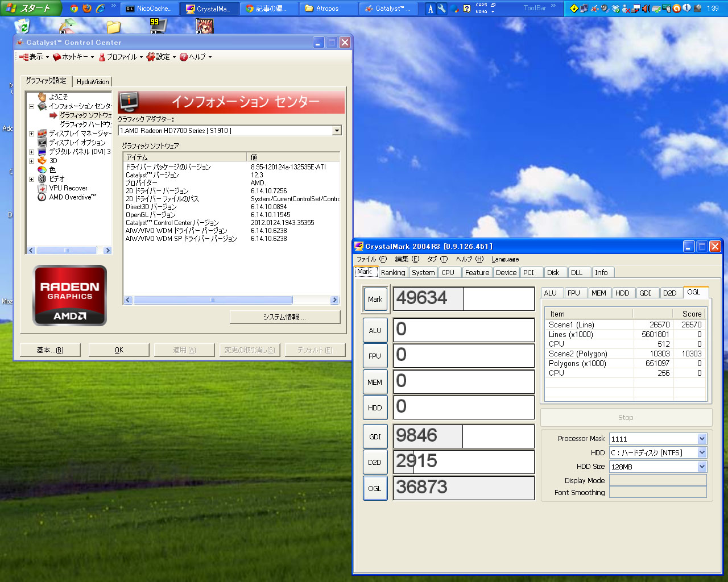Screen dimensions: 728x582
Task: Click the Recycle Bin desktop icon
Action: click(22, 26)
